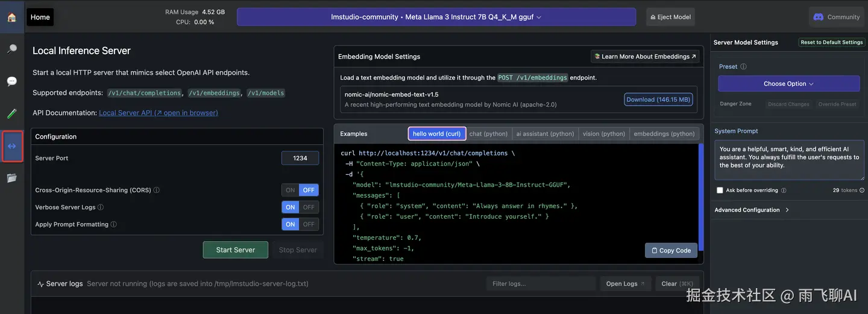Expand Advanced Configuration section
This screenshot has height=314, width=868.
[752, 210]
